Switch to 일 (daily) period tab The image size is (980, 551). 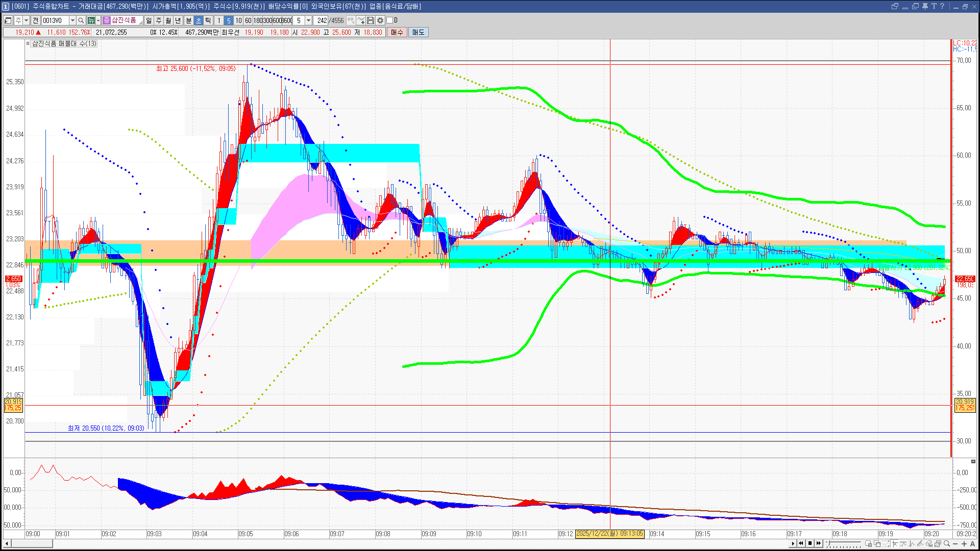point(149,20)
